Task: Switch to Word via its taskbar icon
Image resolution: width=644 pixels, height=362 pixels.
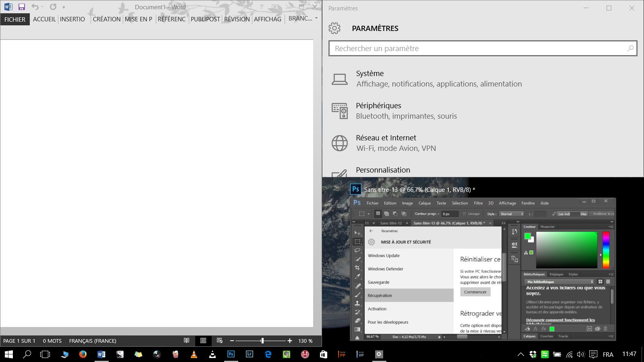Action: pos(101,354)
